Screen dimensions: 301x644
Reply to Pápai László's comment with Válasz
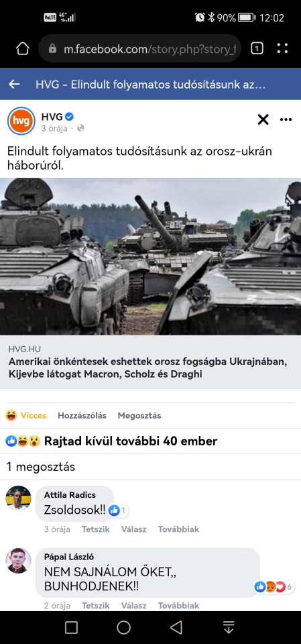(x=134, y=605)
